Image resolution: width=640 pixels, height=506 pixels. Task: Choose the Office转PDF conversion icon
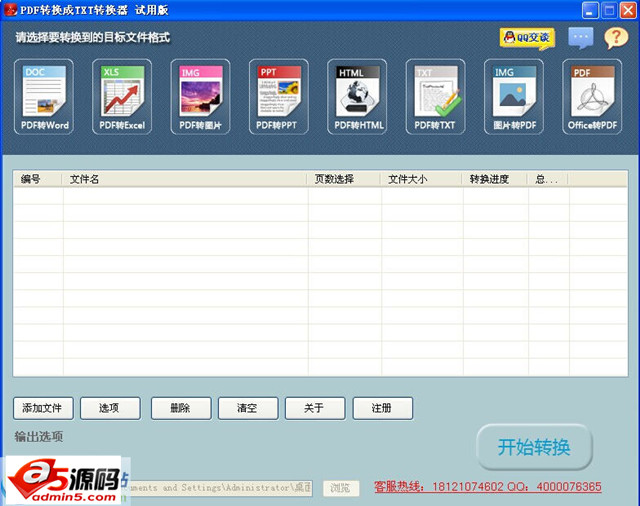point(592,97)
